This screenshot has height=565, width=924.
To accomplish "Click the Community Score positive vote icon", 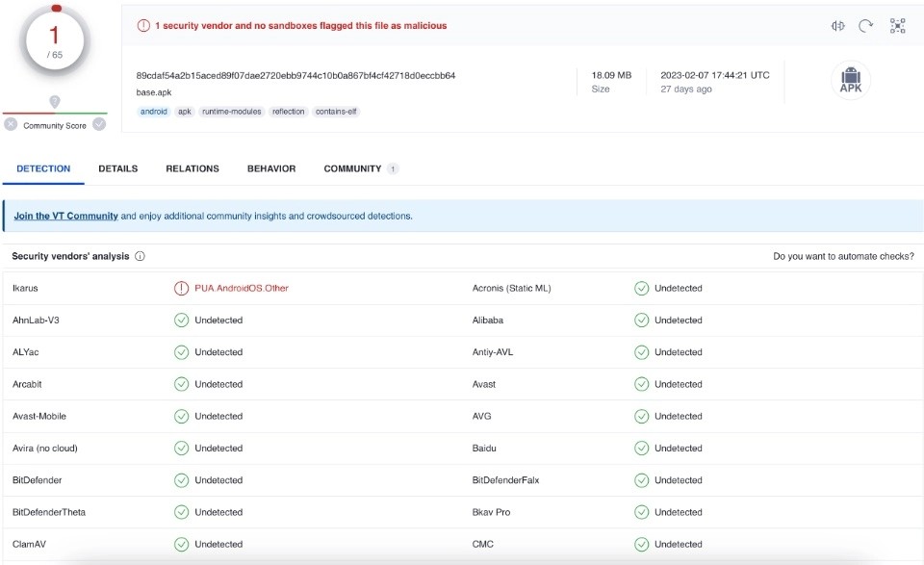I will click(x=99, y=124).
